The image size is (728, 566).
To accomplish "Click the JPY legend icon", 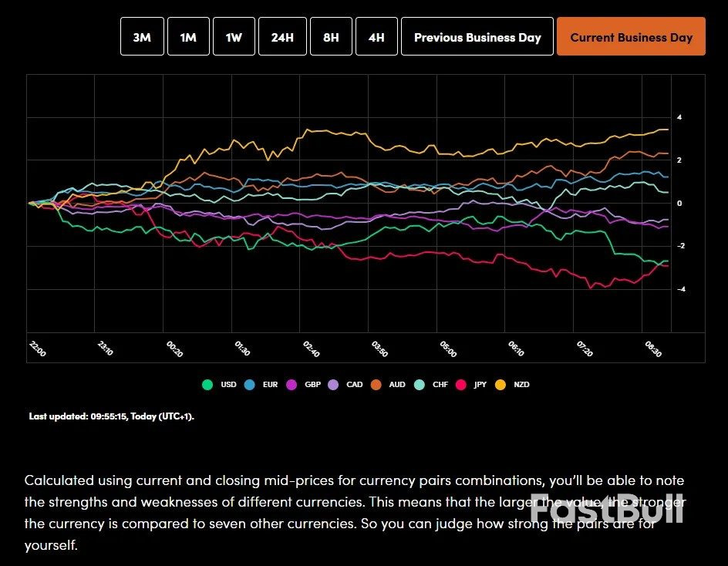I will pyautogui.click(x=461, y=385).
